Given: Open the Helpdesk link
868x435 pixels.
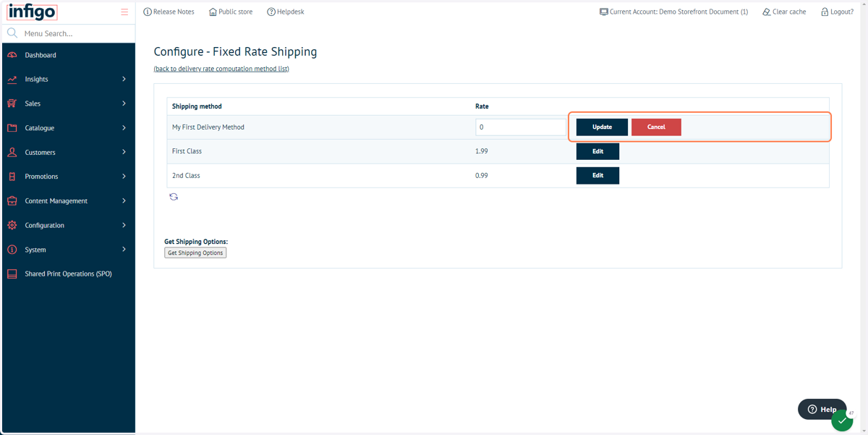Looking at the screenshot, I should [286, 12].
